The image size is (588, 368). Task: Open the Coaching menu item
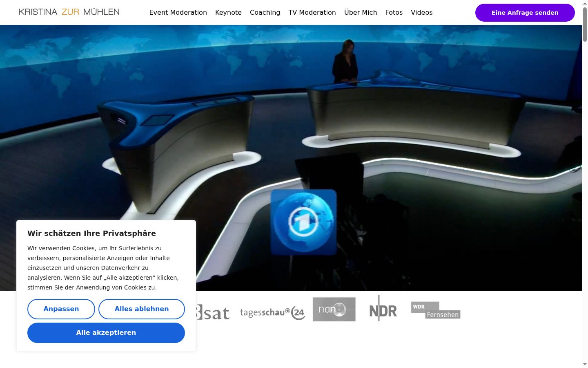265,12
